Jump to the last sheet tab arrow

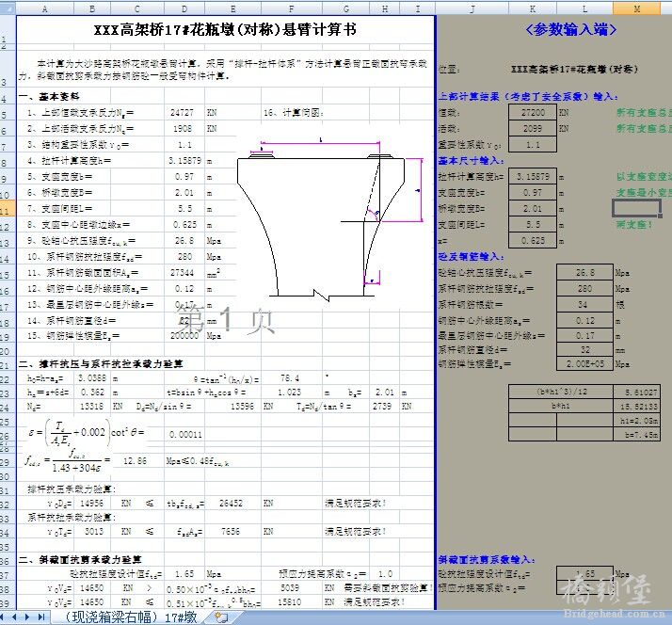coord(41,617)
